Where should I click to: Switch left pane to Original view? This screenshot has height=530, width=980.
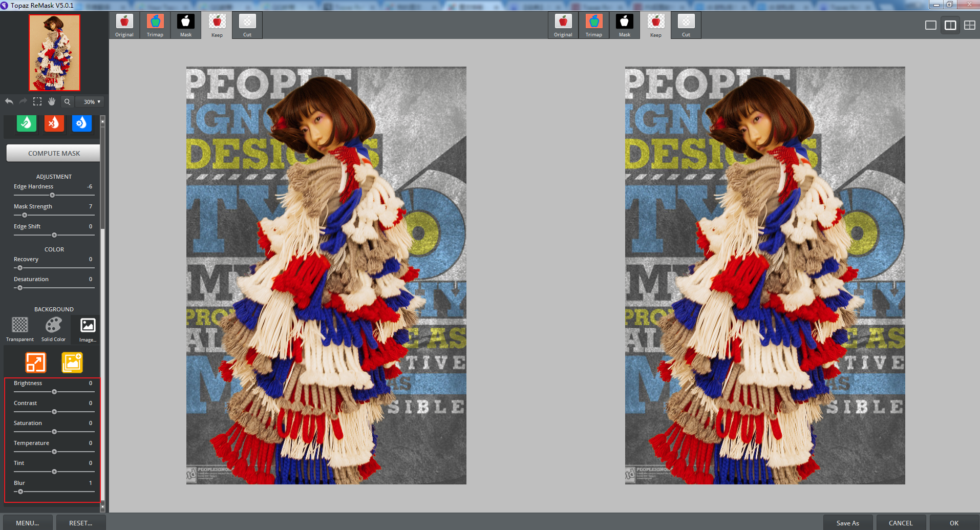point(124,25)
